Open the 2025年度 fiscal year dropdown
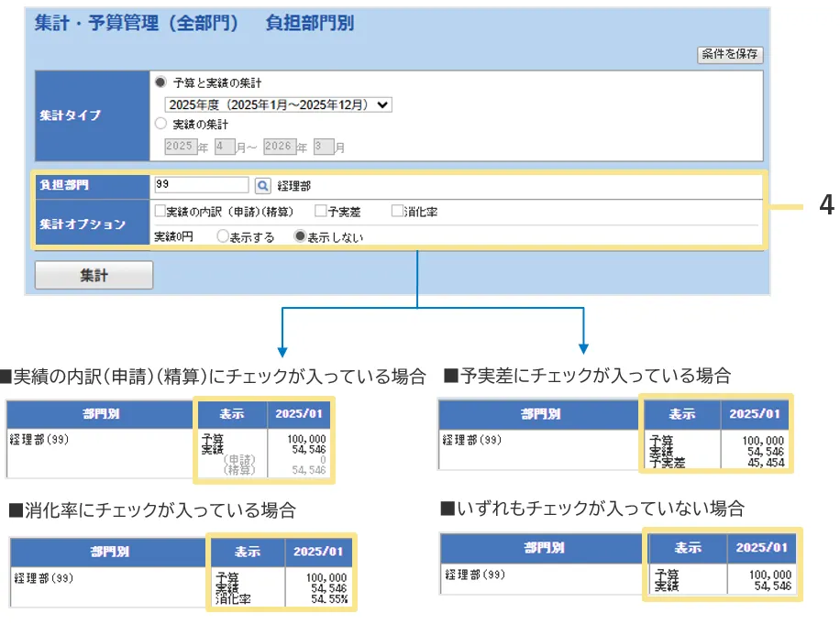Screen dimensions: 840x624 pos(278,104)
